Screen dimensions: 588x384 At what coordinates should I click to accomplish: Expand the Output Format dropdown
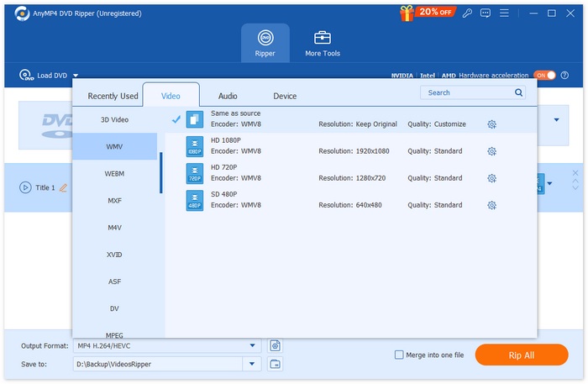[253, 345]
